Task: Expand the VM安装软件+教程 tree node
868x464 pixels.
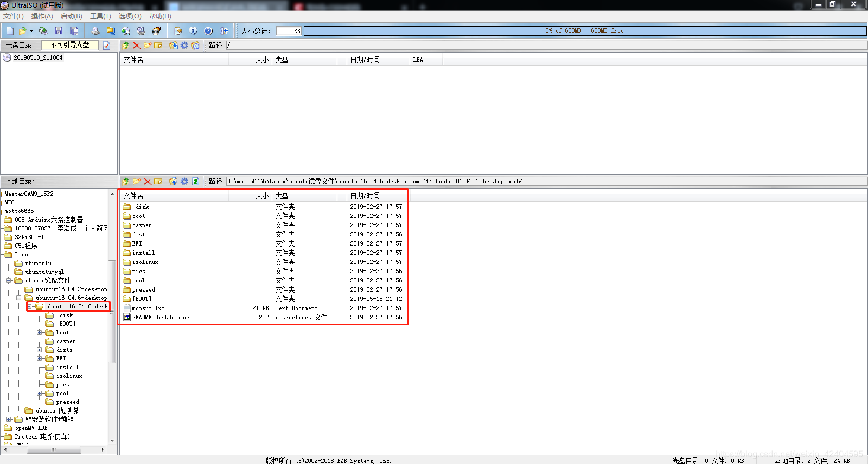Action: coord(8,420)
